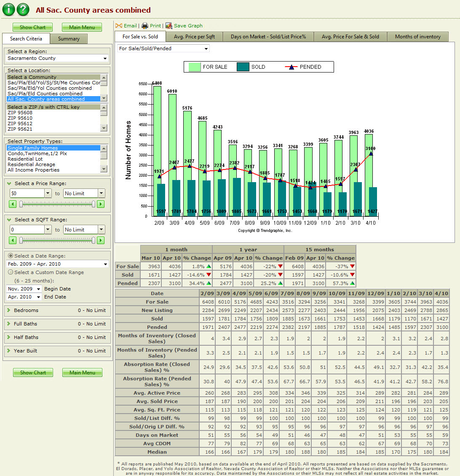
Task: Open the For Sale vs. Sold tab
Action: [x=140, y=36]
